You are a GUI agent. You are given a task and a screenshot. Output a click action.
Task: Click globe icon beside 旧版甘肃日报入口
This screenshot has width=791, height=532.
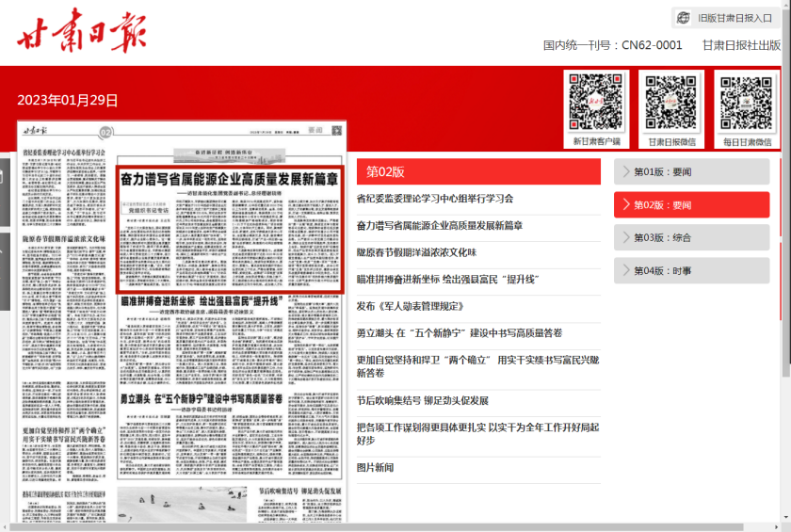[685, 18]
